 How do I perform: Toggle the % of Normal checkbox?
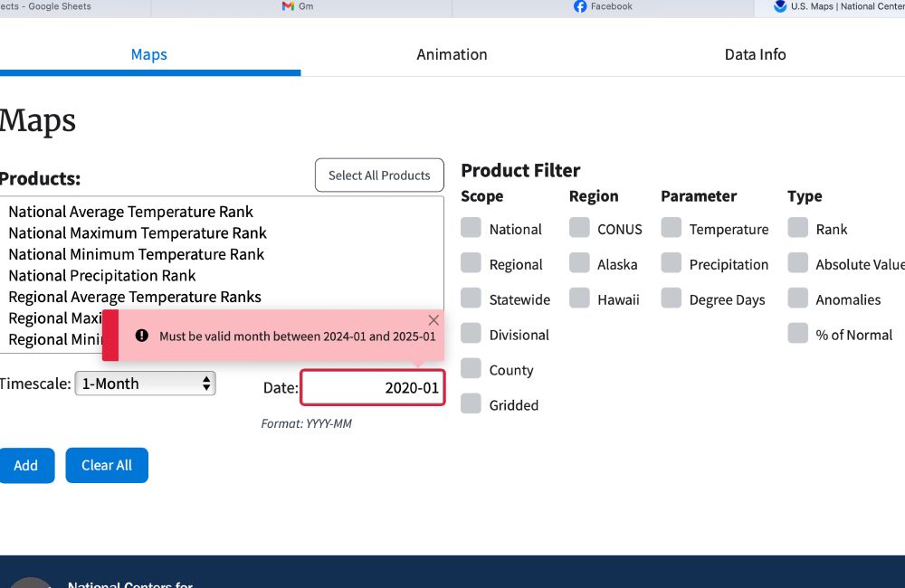click(797, 334)
